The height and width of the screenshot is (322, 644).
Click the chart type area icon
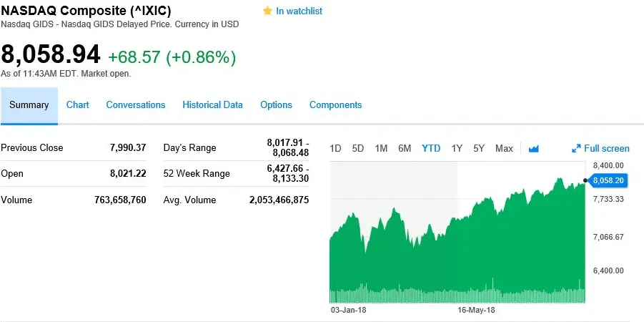[533, 149]
